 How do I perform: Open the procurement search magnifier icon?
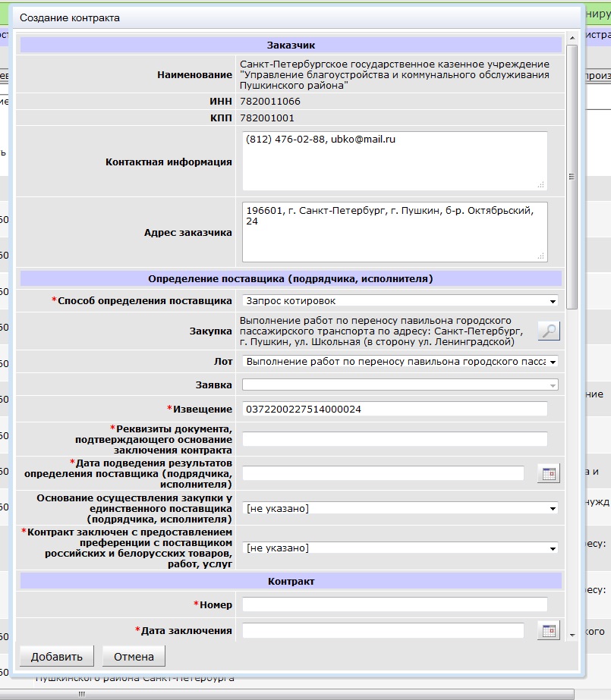549,331
